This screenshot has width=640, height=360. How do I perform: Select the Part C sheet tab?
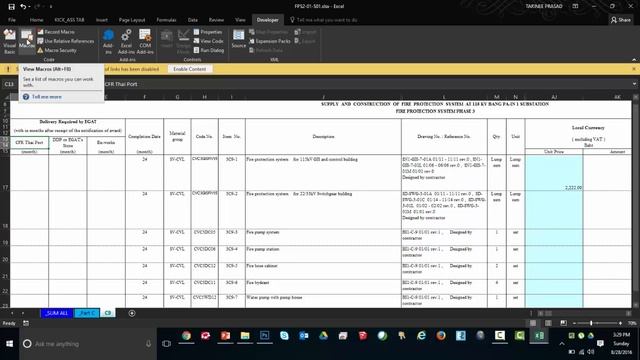pyautogui.click(x=87, y=313)
